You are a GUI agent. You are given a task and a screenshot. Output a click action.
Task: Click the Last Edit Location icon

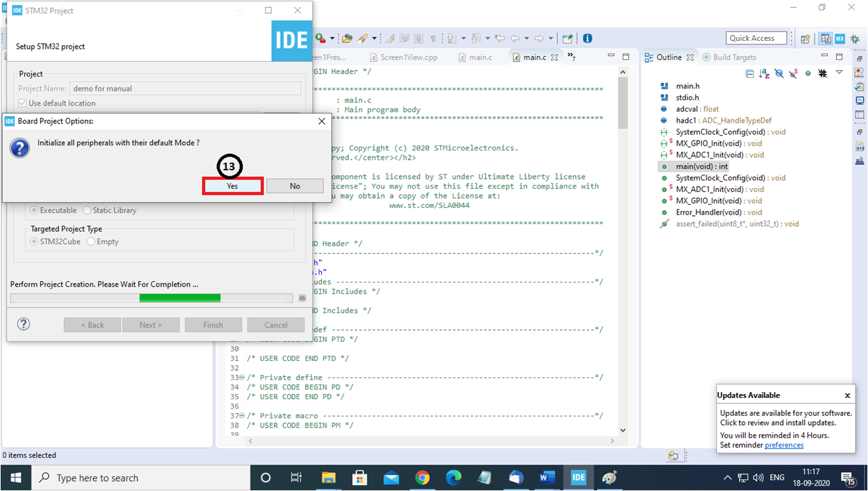[499, 38]
